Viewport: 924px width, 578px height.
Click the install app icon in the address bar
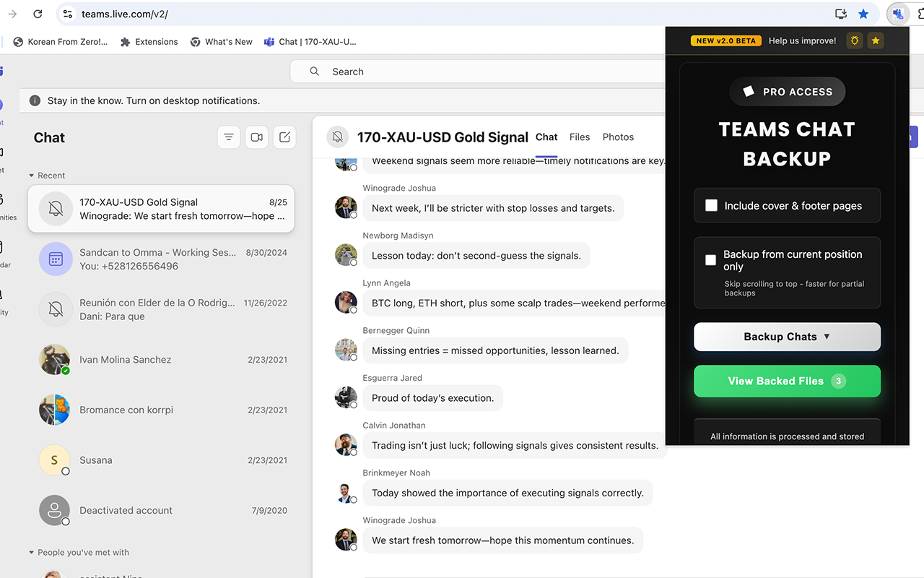pyautogui.click(x=841, y=14)
